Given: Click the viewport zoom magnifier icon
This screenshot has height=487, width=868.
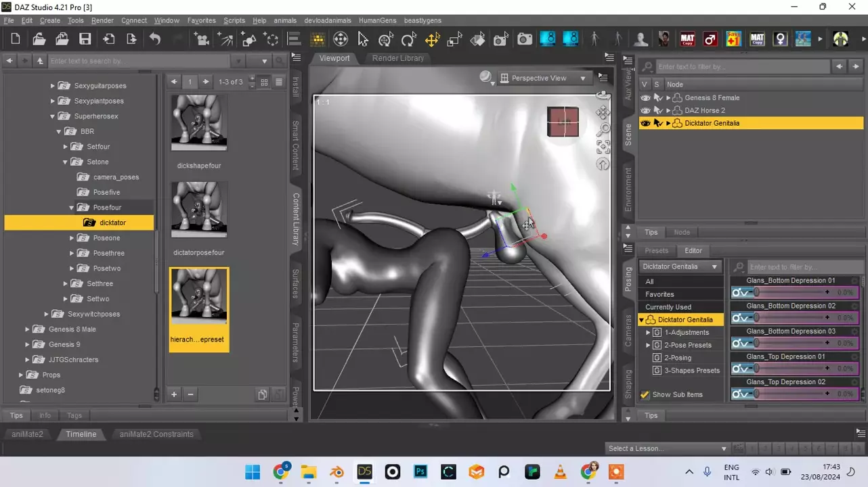Looking at the screenshot, I should pos(603,129).
